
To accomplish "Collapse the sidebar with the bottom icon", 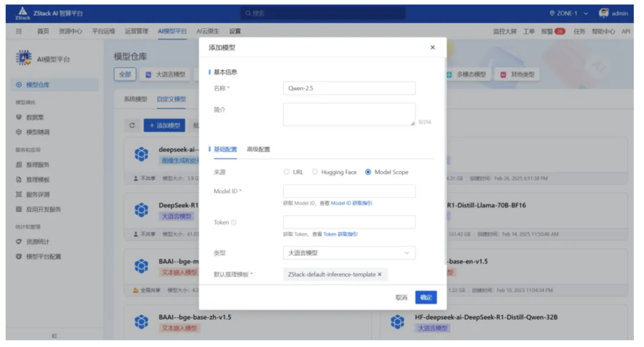I will click(54, 335).
